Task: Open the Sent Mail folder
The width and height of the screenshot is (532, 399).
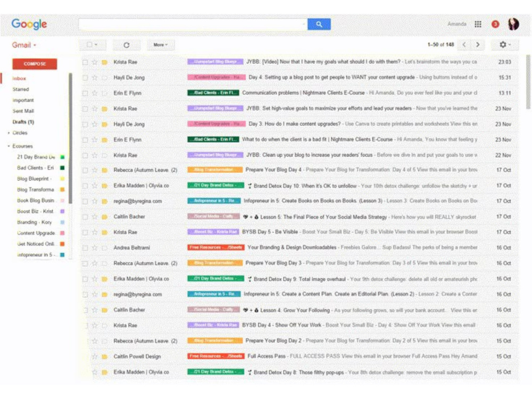Action: pos(23,111)
